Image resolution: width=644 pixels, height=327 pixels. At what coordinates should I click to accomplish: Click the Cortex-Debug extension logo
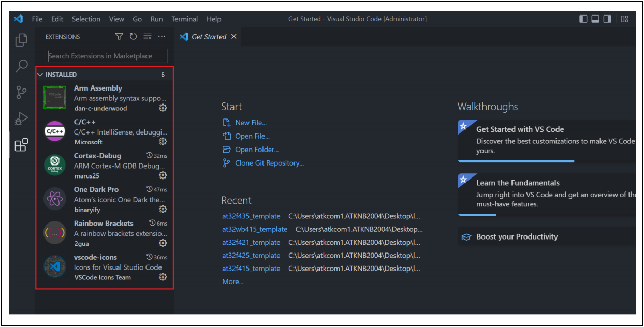coord(54,165)
